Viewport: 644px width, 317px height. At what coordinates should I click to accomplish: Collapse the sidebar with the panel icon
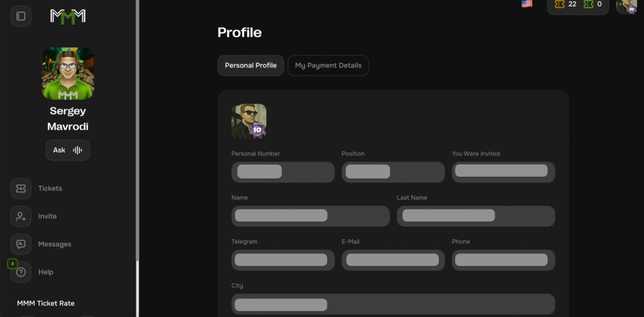coord(21,16)
